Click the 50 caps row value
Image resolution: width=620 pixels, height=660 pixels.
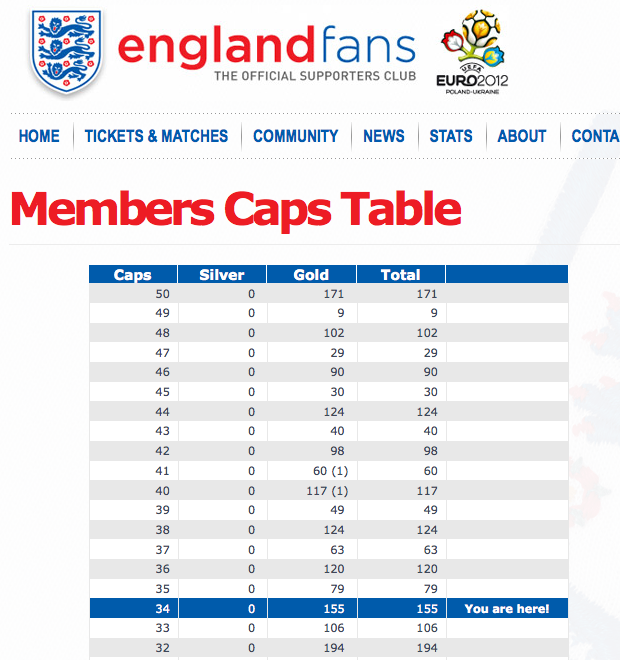(162, 293)
